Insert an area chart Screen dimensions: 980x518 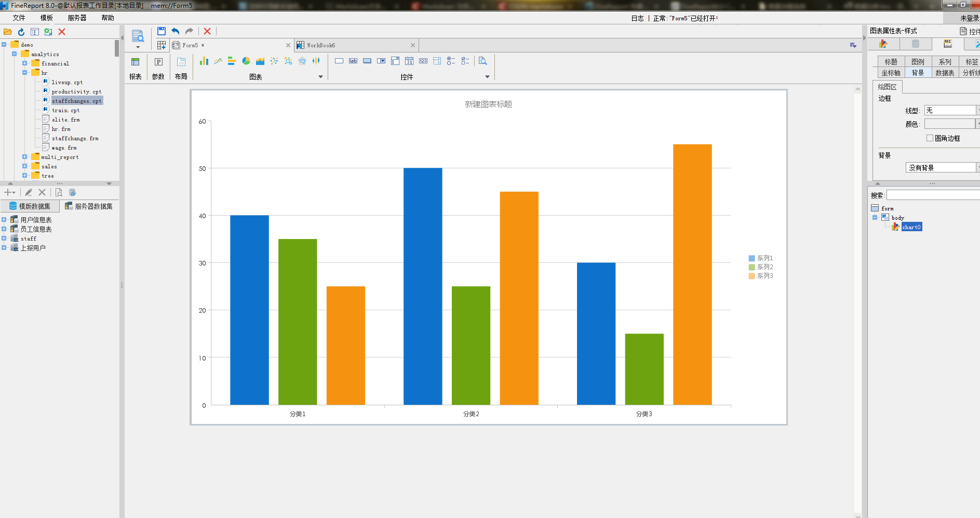coord(260,61)
